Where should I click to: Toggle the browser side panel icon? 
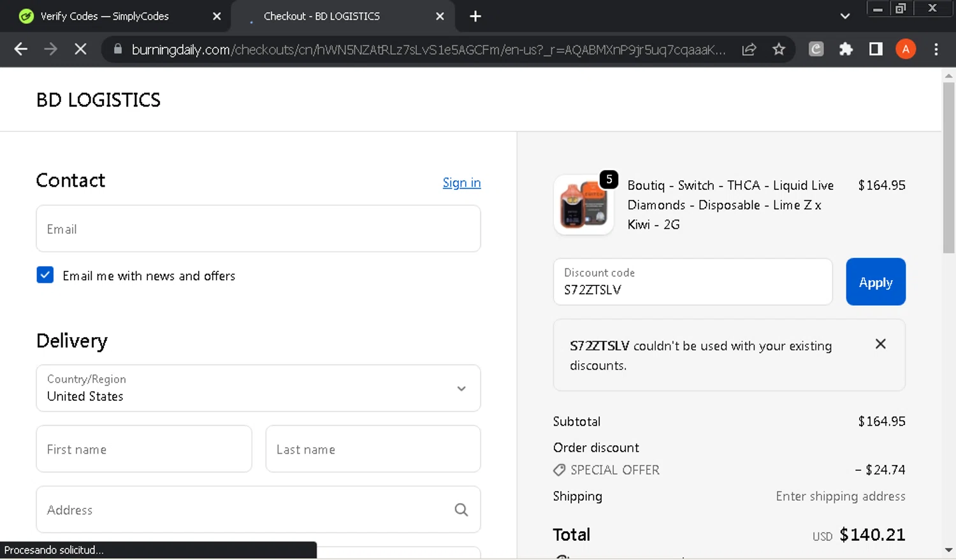(876, 49)
